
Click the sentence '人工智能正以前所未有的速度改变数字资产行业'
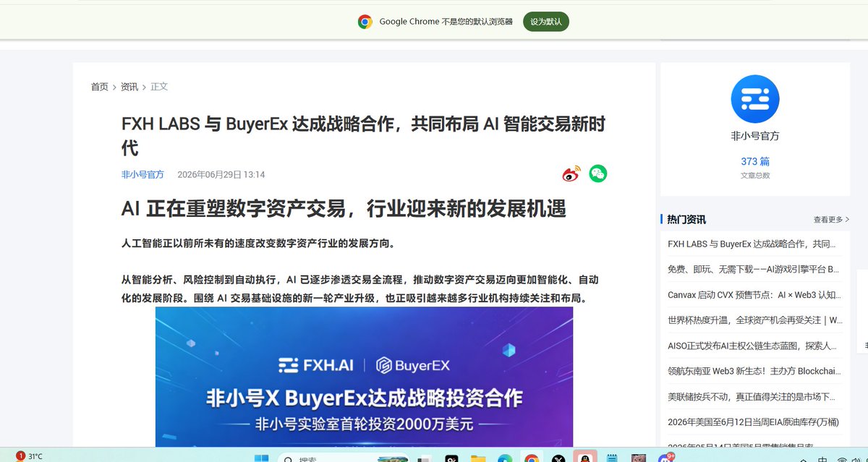point(258,244)
